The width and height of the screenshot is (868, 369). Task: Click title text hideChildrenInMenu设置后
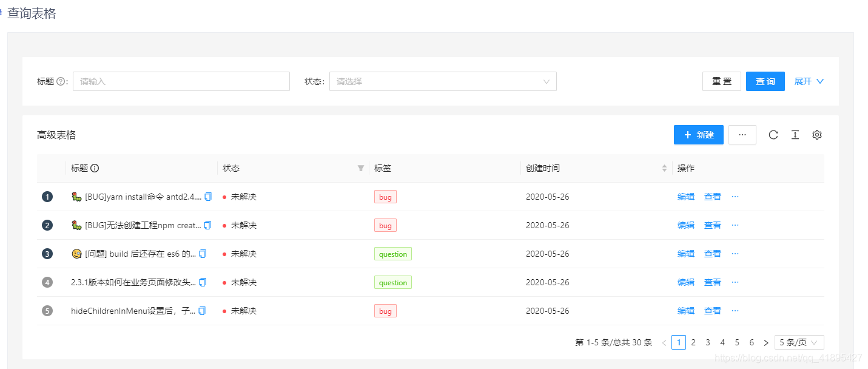133,311
